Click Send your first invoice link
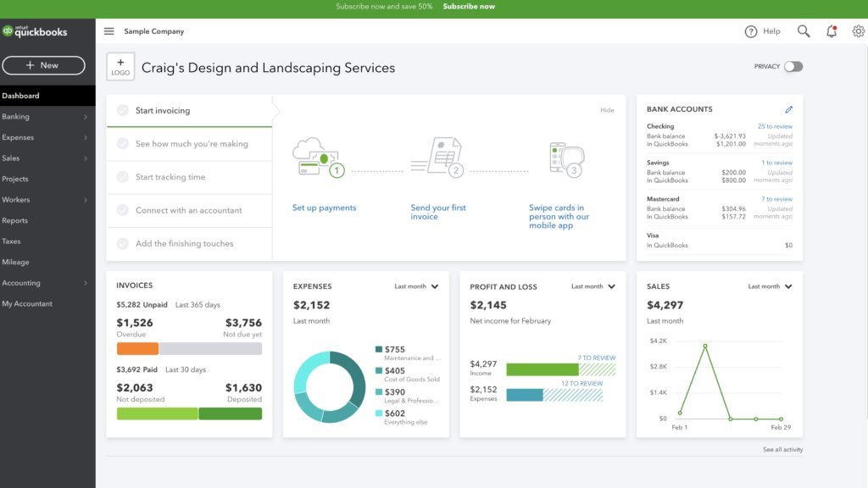The height and width of the screenshot is (488, 868). 438,212
